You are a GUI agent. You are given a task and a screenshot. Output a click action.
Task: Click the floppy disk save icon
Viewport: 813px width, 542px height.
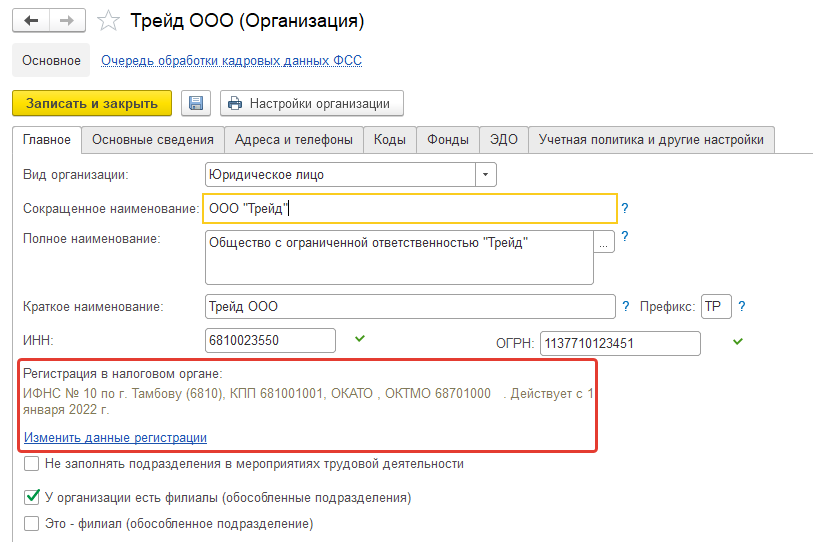[196, 103]
